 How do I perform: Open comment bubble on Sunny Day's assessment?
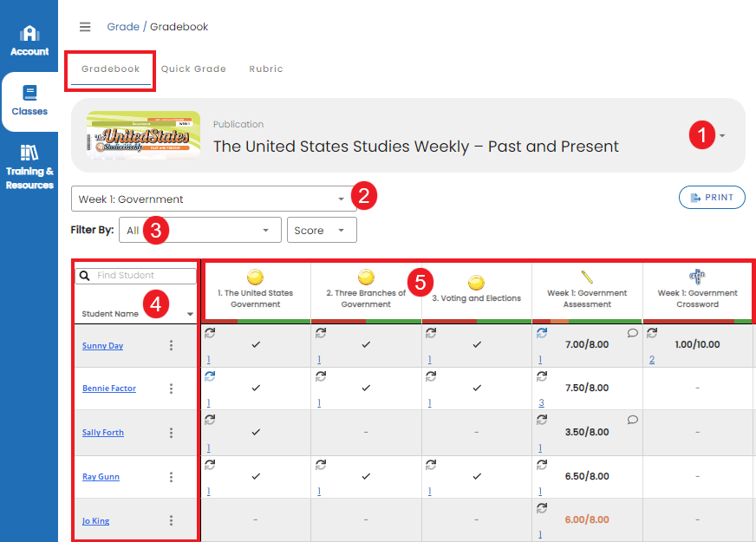click(633, 333)
